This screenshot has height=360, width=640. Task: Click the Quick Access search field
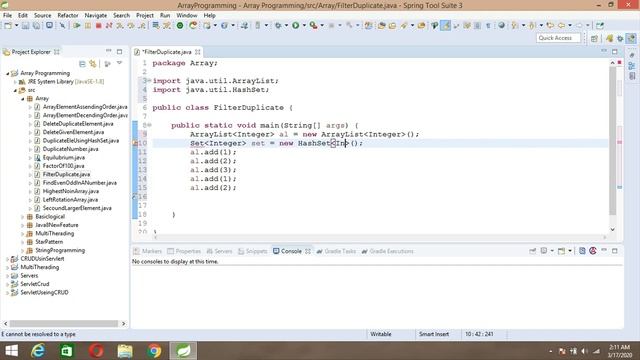(x=558, y=38)
